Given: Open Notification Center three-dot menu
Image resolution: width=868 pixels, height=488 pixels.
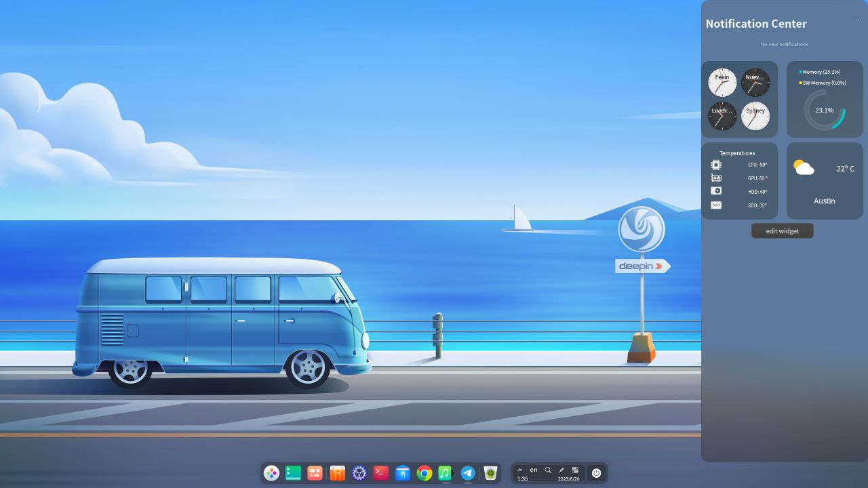Looking at the screenshot, I should [858, 20].
